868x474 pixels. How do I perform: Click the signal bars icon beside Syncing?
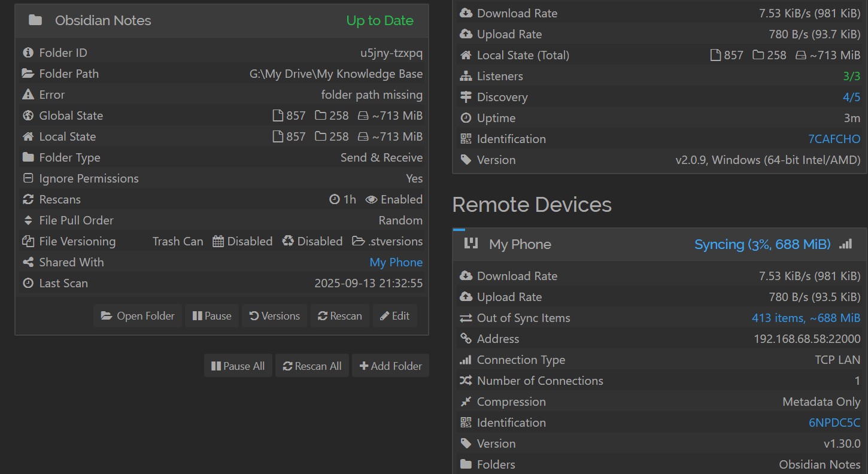(845, 244)
